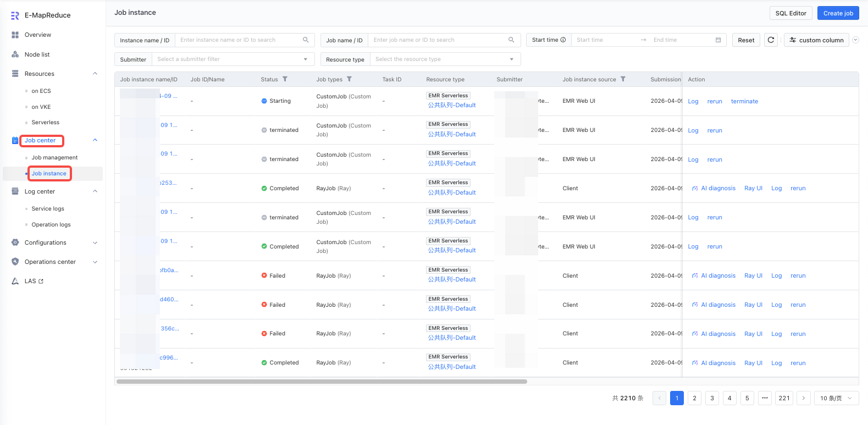The width and height of the screenshot is (868, 425).
Task: Click the refresh icon beside Reset
Action: click(771, 40)
